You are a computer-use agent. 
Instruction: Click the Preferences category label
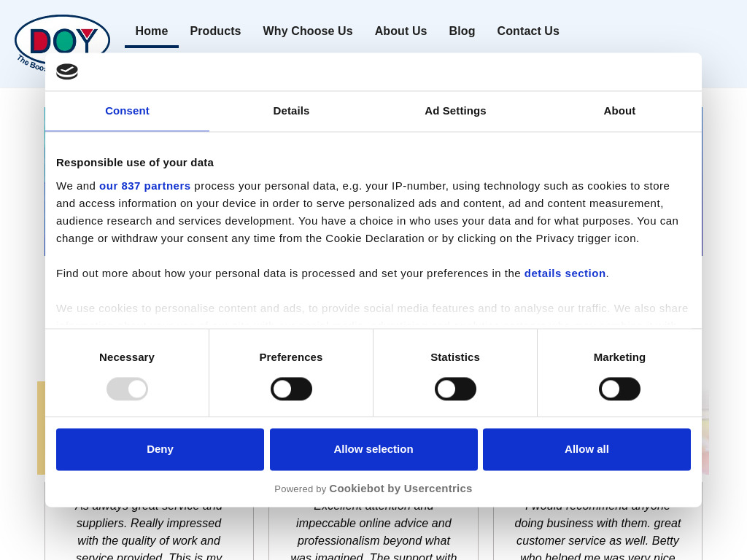[290, 357]
